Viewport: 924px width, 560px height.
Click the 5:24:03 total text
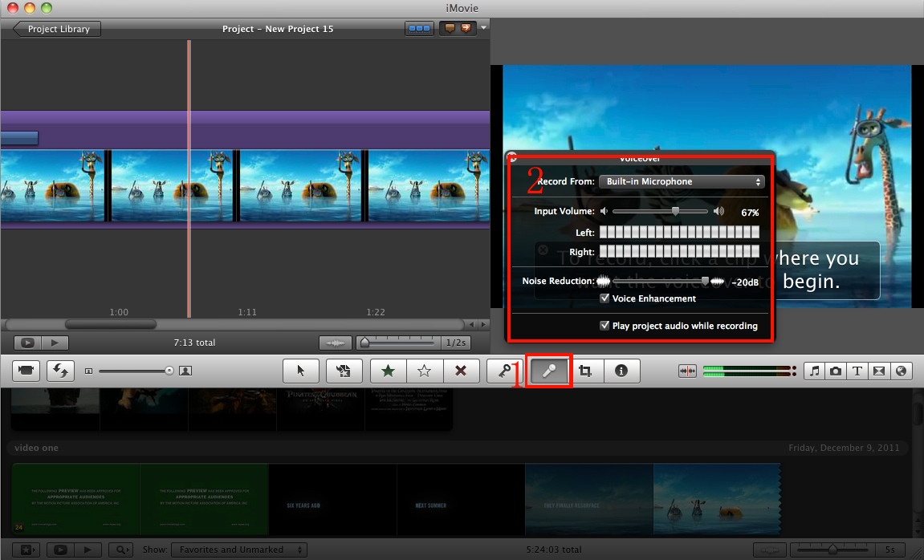(554, 550)
